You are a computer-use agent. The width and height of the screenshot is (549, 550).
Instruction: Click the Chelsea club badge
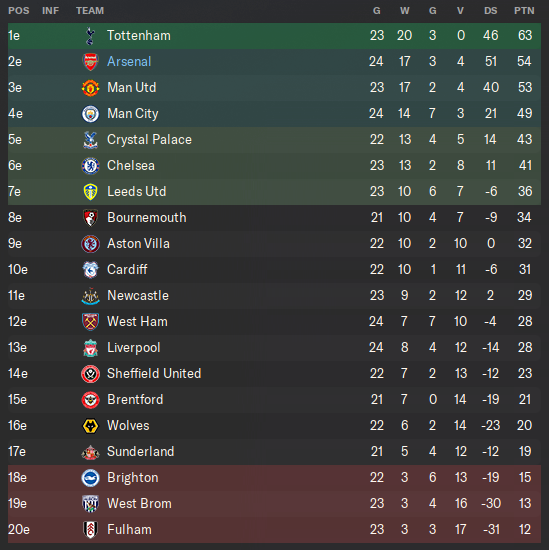click(91, 166)
